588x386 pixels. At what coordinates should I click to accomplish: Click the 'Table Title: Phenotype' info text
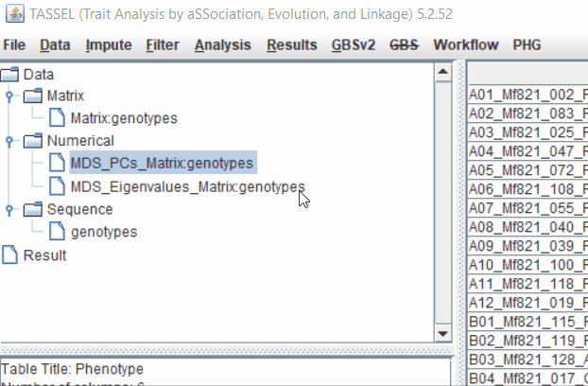(x=73, y=369)
